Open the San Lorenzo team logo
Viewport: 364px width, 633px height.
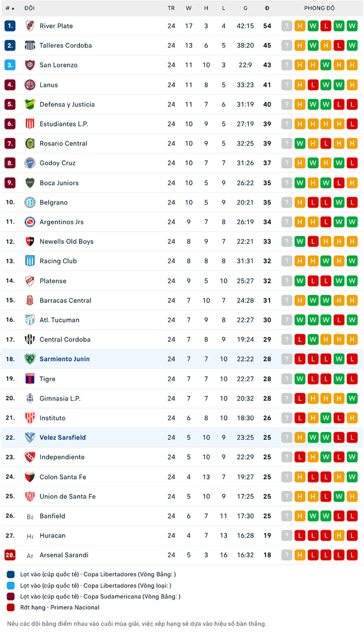30,64
